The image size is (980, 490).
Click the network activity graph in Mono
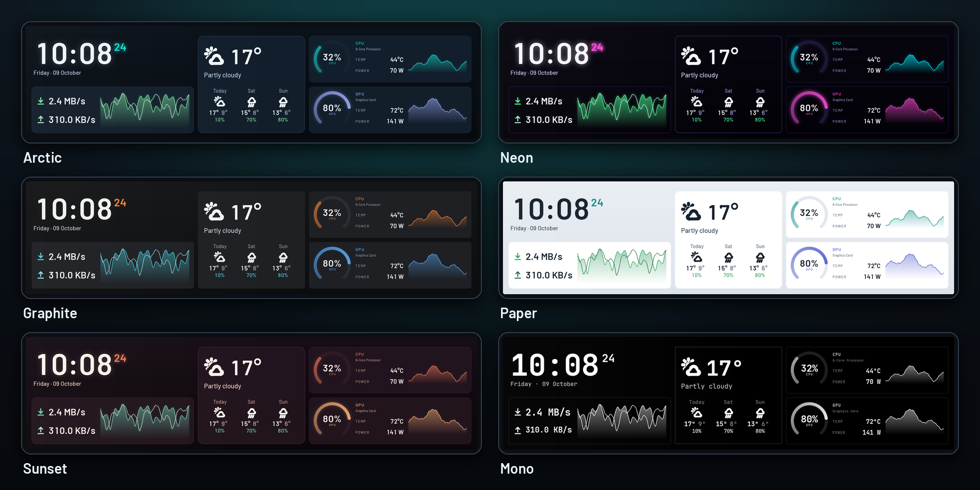click(622, 421)
